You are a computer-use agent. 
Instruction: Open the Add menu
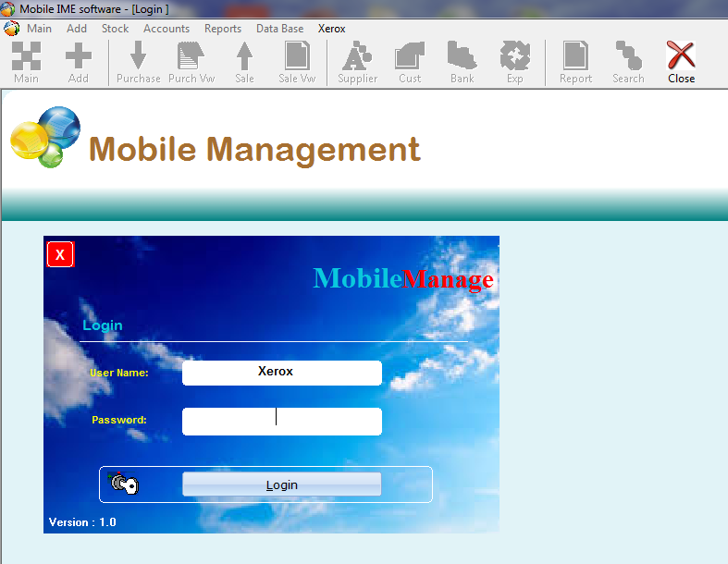click(x=77, y=29)
